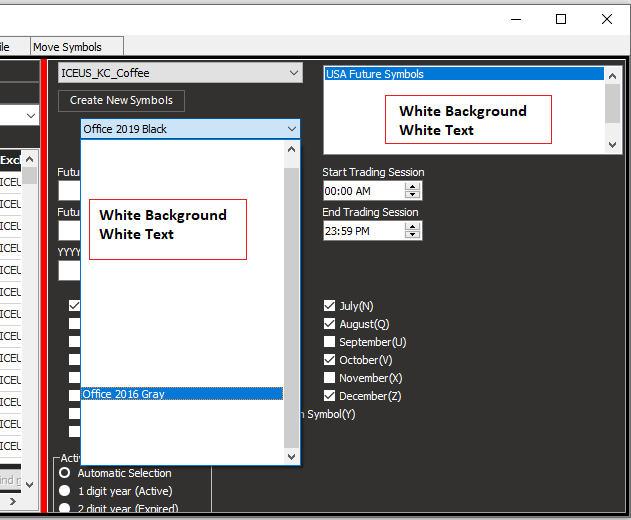Select 1 digit year (Active) radio

click(64, 491)
